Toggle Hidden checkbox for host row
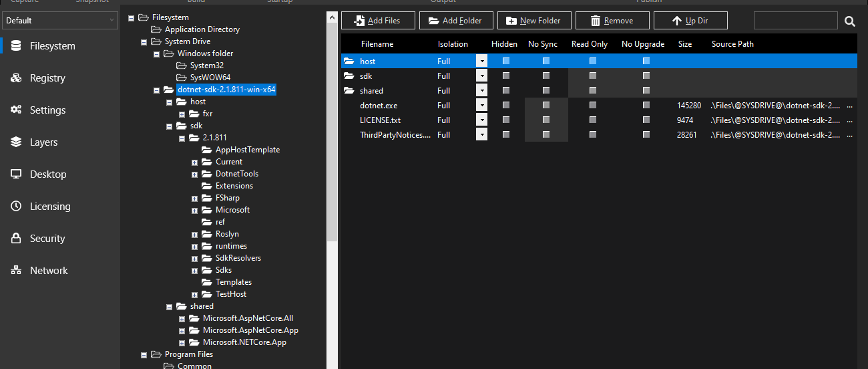The height and width of the screenshot is (369, 868). click(x=506, y=61)
